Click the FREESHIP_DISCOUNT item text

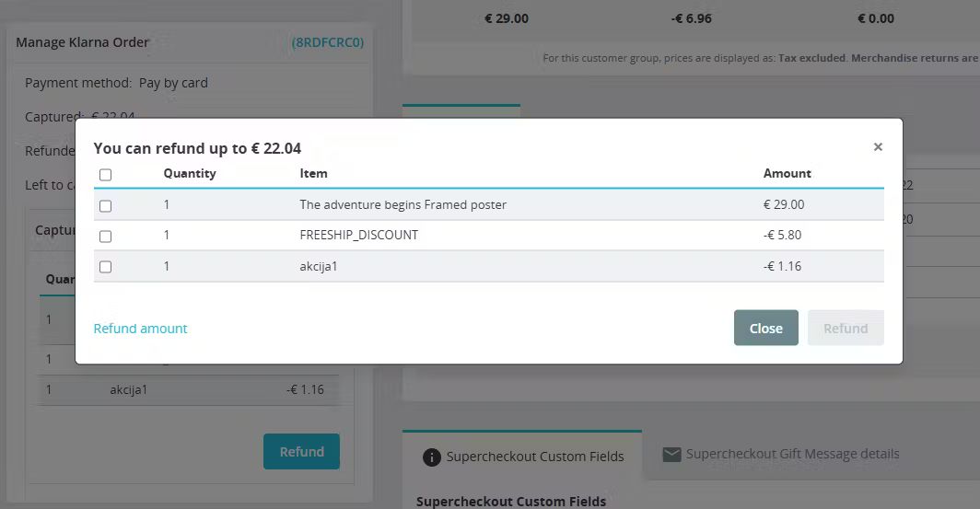[x=359, y=236]
